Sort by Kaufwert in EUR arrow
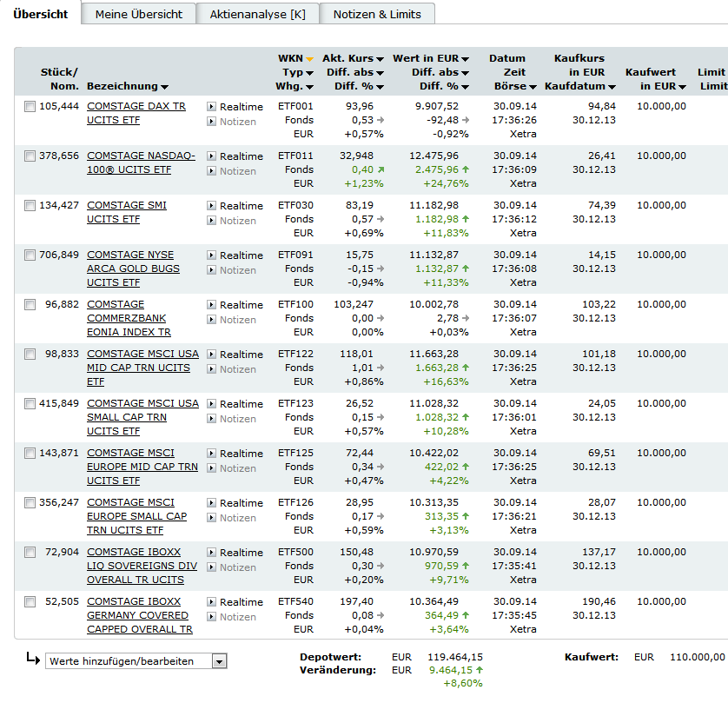The height and width of the screenshot is (703, 728). click(x=682, y=87)
